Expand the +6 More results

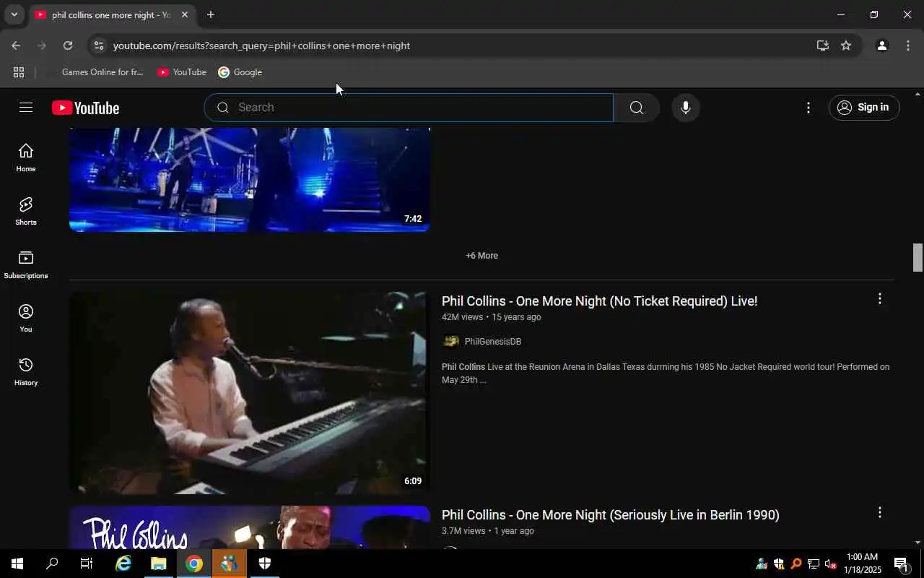pos(481,256)
